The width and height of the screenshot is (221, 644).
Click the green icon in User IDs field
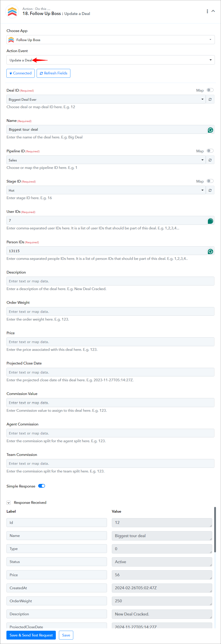210,221
